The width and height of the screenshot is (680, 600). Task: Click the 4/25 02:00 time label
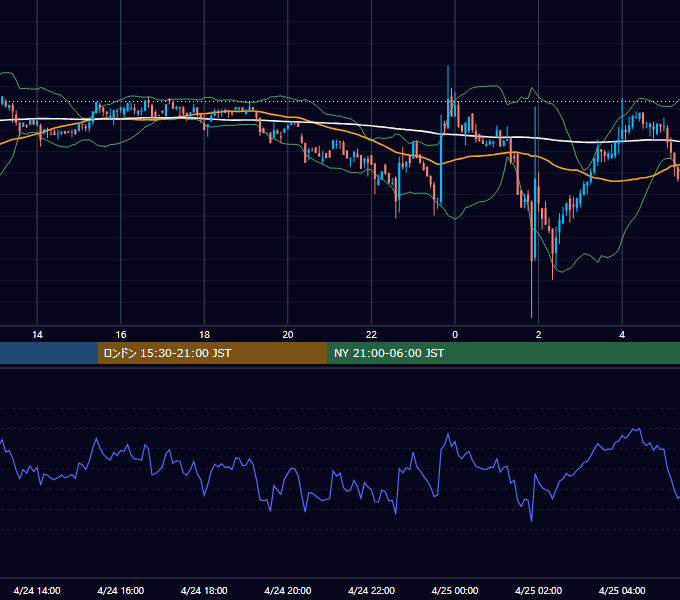coord(539,590)
